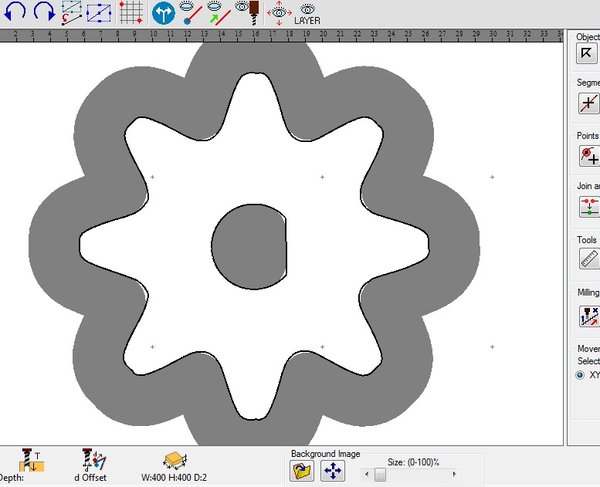Click the background Size slider thumb

[380, 475]
